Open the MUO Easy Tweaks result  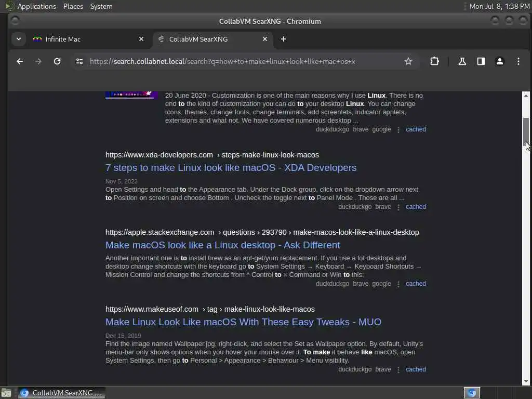tap(243, 322)
